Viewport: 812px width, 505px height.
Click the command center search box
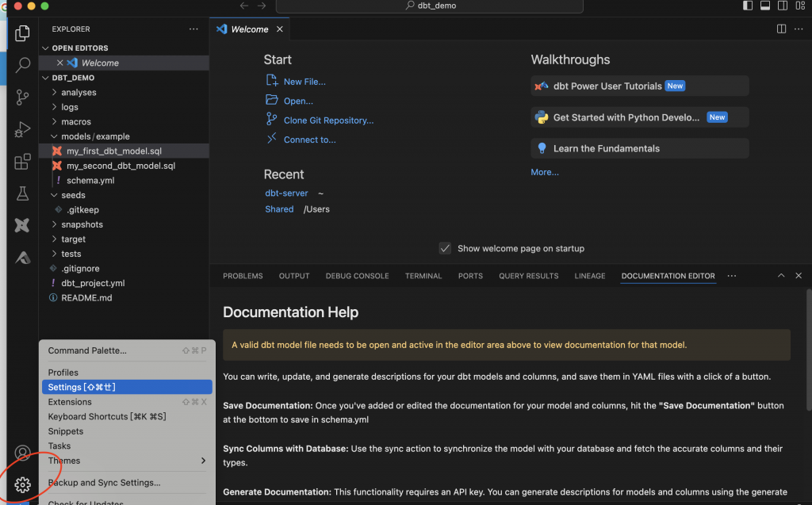429,6
